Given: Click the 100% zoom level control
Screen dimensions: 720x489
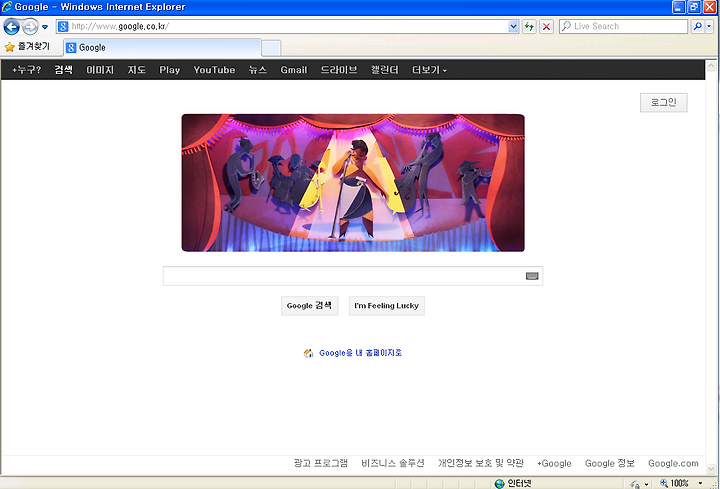Looking at the screenshot, I should pyautogui.click(x=675, y=483).
